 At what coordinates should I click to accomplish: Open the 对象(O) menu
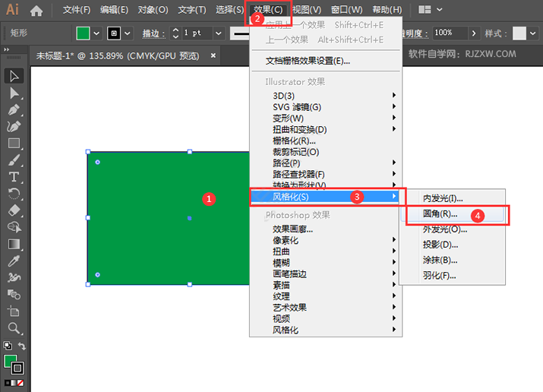pos(153,10)
